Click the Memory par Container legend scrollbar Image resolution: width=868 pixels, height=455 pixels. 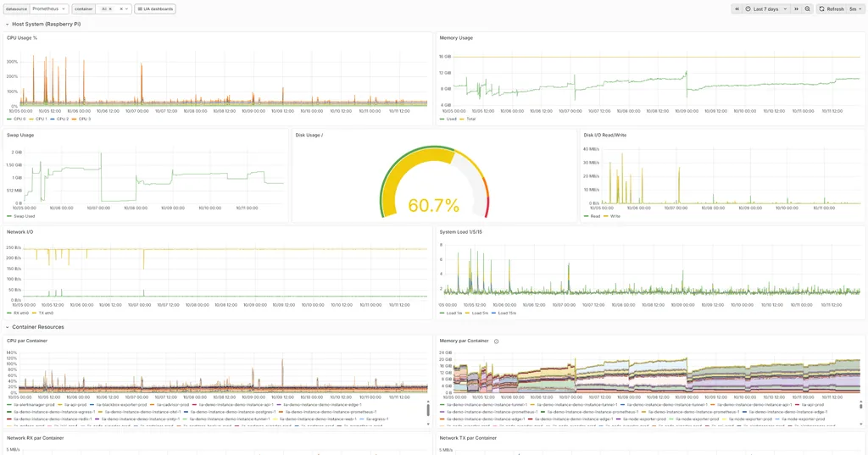click(x=861, y=406)
